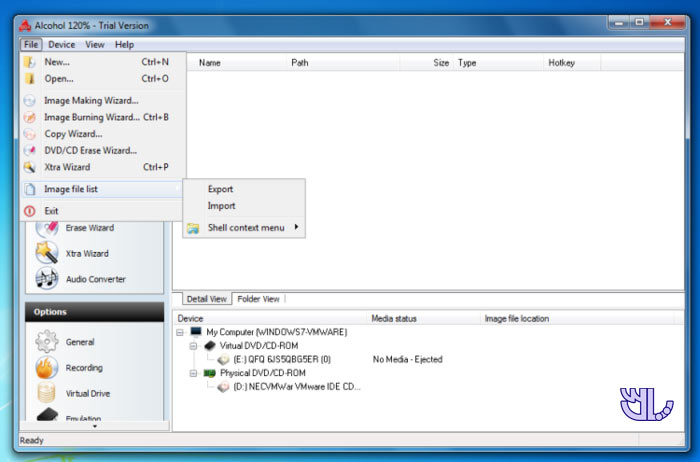Click the Ready status bar text
The image size is (700, 462).
pos(31,441)
